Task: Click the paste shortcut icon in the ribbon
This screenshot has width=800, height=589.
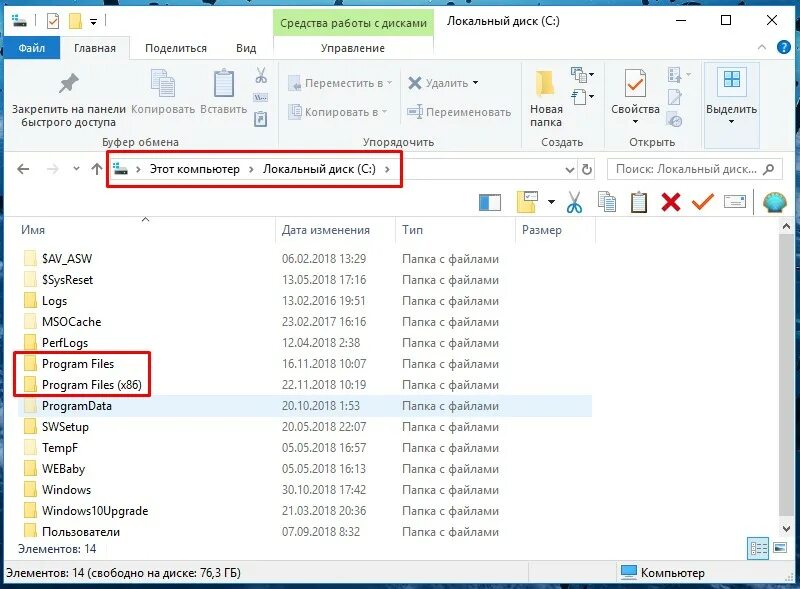Action: [x=260, y=119]
